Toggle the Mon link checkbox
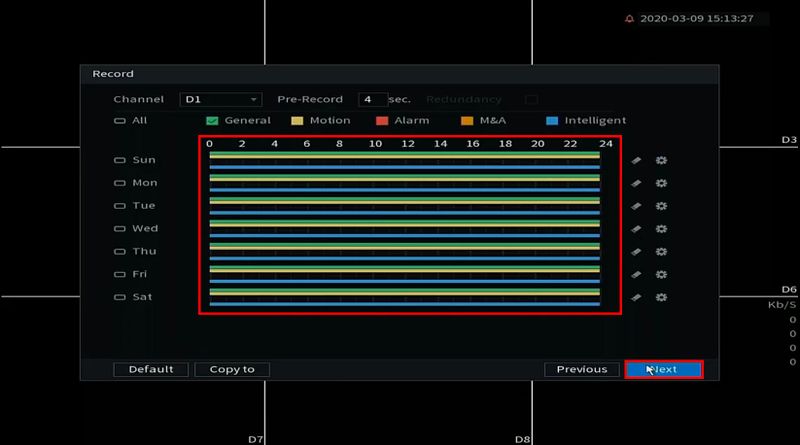The height and width of the screenshot is (445, 800). [x=119, y=183]
